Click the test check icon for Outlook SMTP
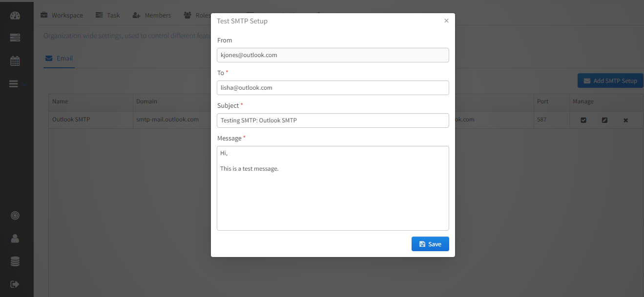The width and height of the screenshot is (644, 297). pos(583,120)
